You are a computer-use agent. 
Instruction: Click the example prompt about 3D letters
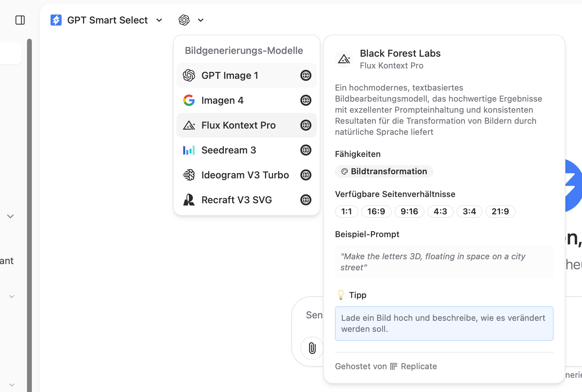[x=444, y=262]
